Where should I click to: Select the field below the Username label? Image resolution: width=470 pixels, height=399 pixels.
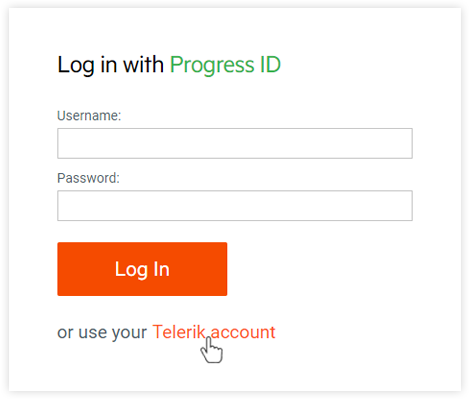click(x=235, y=143)
